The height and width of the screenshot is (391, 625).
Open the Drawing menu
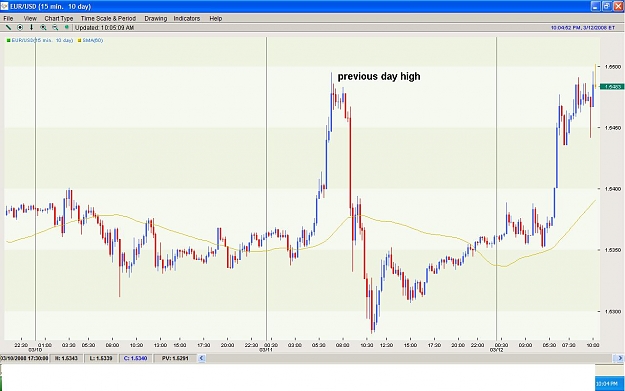[x=155, y=18]
